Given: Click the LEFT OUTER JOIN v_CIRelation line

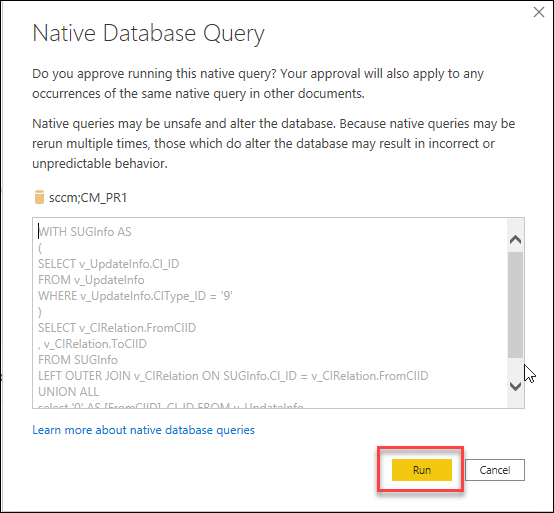Looking at the screenshot, I should tap(233, 376).
